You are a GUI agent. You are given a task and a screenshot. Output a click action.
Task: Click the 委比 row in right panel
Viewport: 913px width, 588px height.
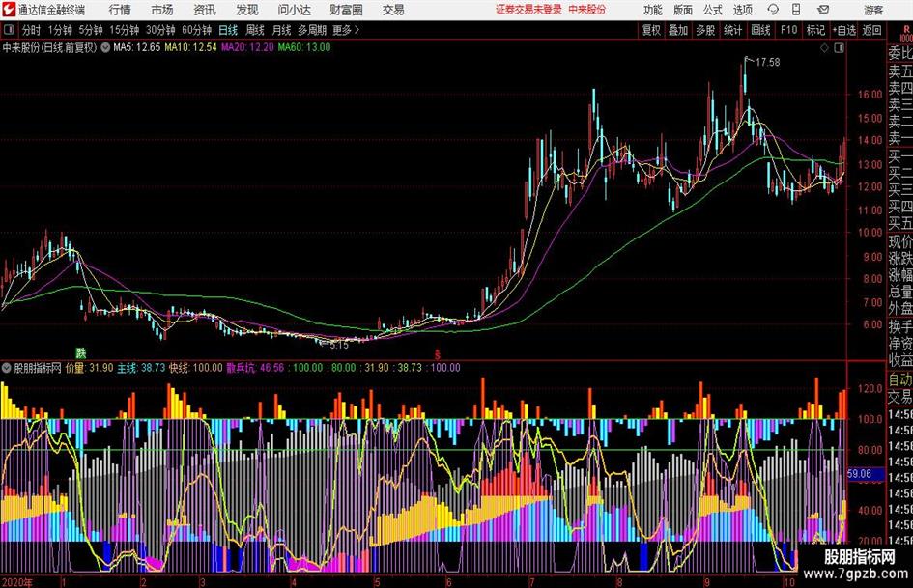tap(900, 53)
